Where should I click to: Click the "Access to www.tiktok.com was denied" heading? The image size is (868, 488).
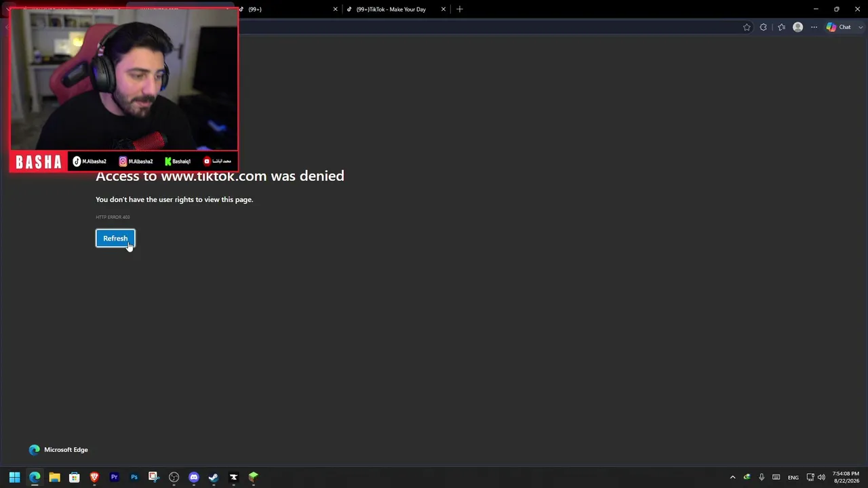click(220, 176)
